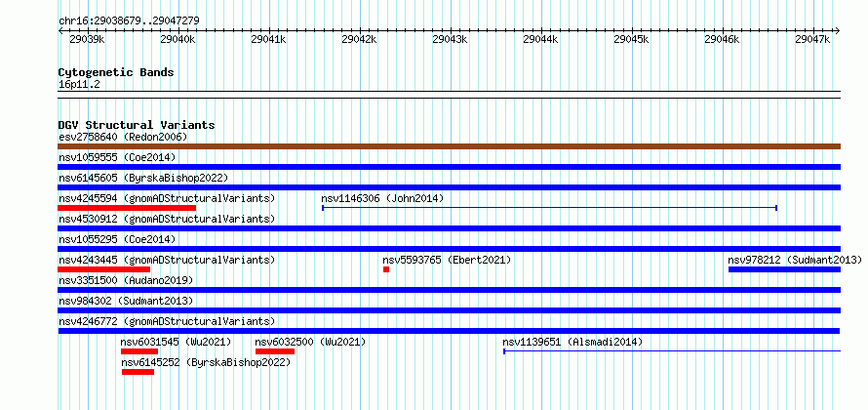The width and height of the screenshot is (868, 410).
Task: Select the red nsv6032500 variant bar
Action: (275, 351)
